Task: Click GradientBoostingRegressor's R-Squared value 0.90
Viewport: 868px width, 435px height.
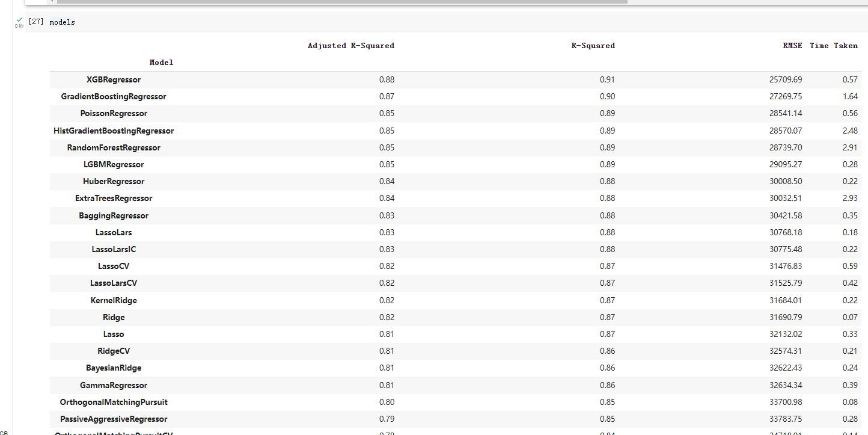Action: 607,96
